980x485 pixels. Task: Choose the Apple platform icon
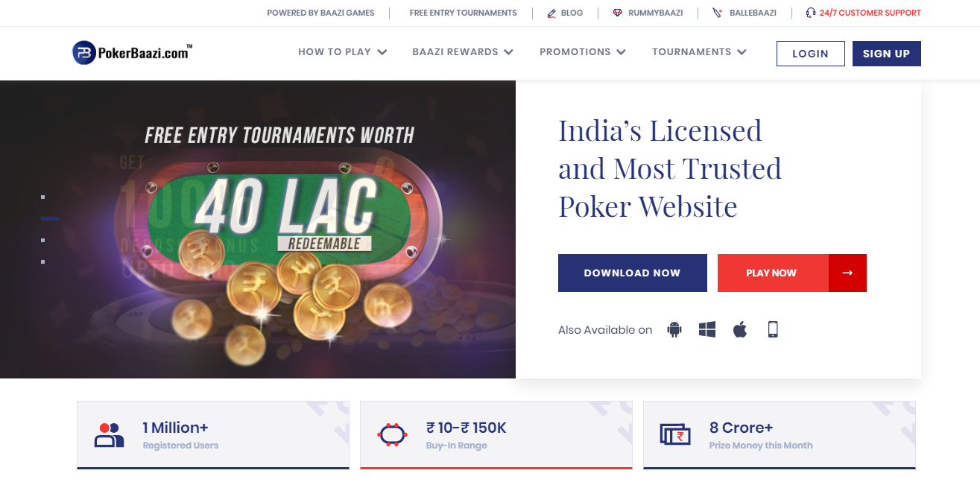pyautogui.click(x=740, y=329)
